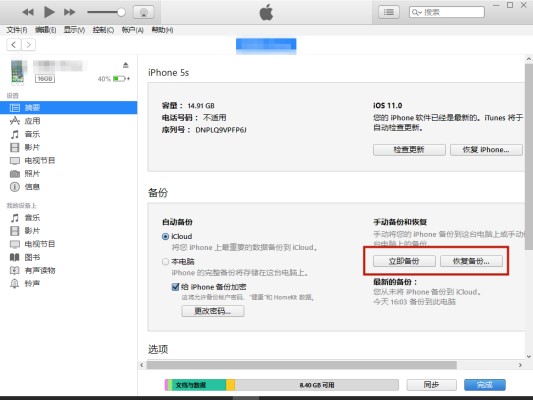This screenshot has height=400, width=533.
Task: Click the battery indicator icon
Action: (x=119, y=79)
